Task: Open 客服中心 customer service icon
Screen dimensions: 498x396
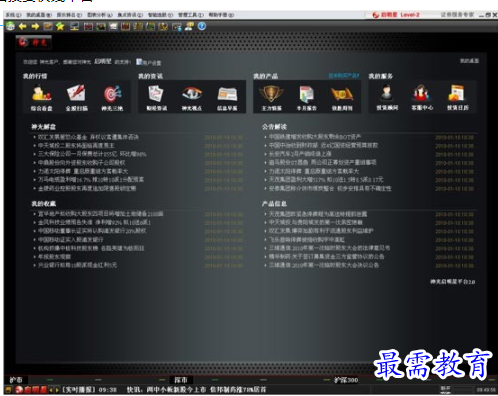Action: 422,97
